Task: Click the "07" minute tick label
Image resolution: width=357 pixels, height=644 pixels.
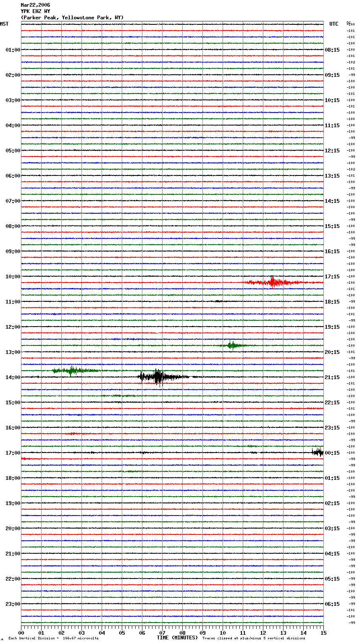Action: [163, 633]
